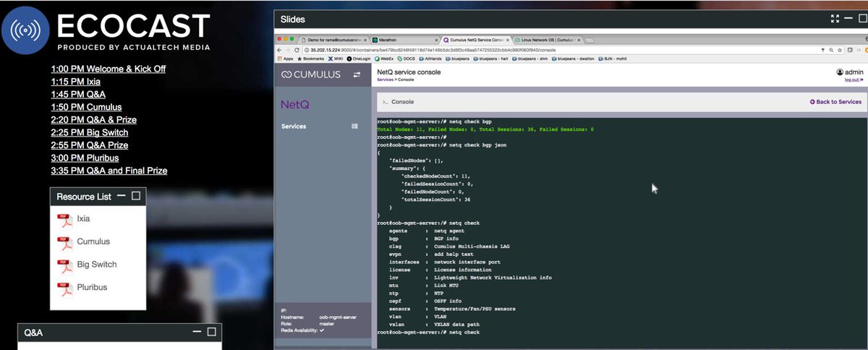The height and width of the screenshot is (350, 868).
Task: Open the 3:00 PM Pluribus link
Action: 85,158
